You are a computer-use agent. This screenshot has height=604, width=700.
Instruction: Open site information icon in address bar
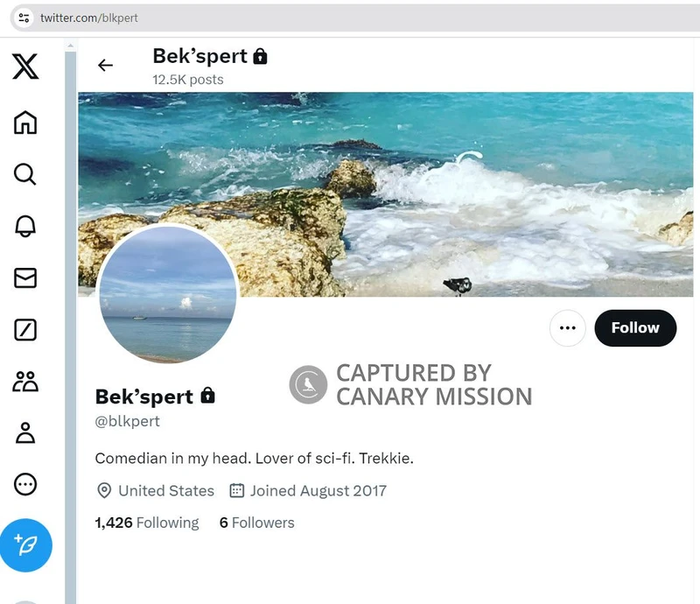(x=24, y=18)
